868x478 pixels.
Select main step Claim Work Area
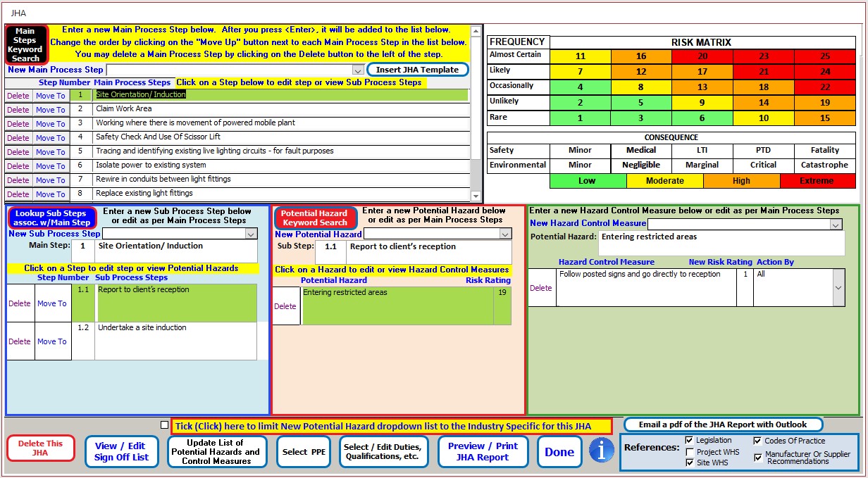pyautogui.click(x=282, y=109)
